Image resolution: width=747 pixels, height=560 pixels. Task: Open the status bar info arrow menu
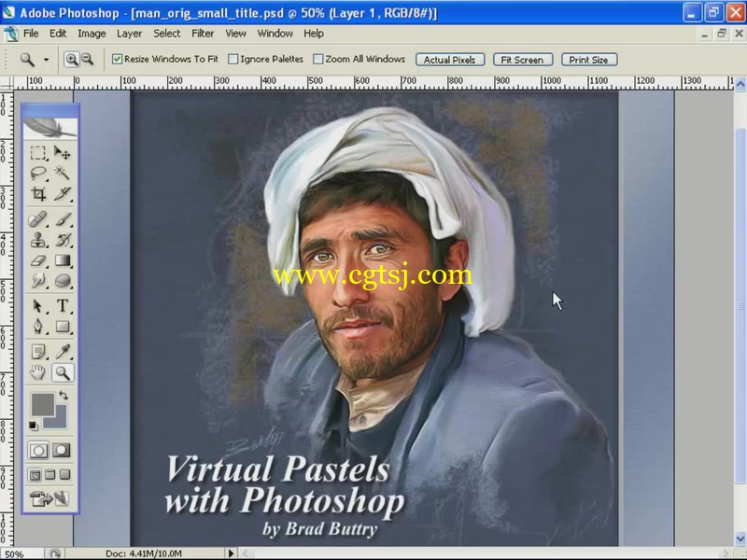click(231, 553)
